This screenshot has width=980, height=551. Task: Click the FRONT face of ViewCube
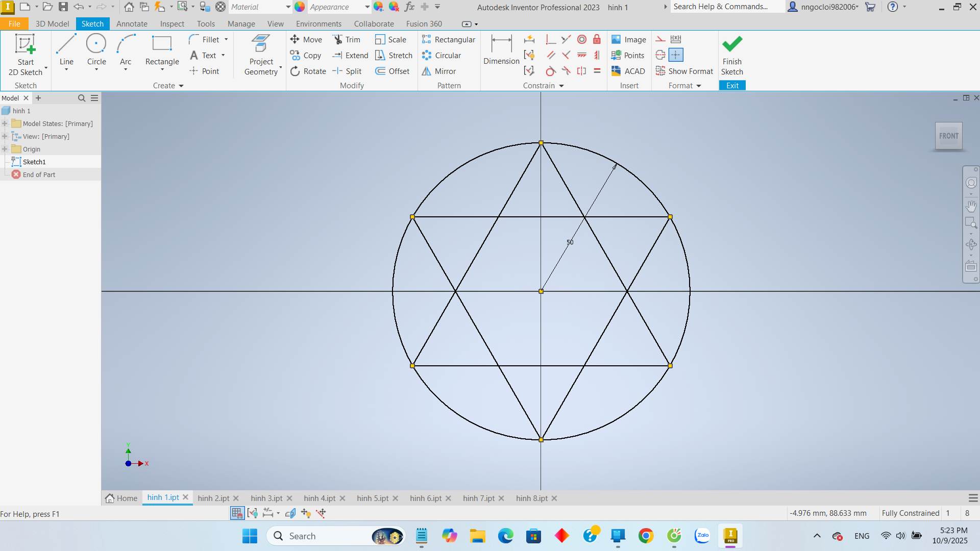click(948, 136)
